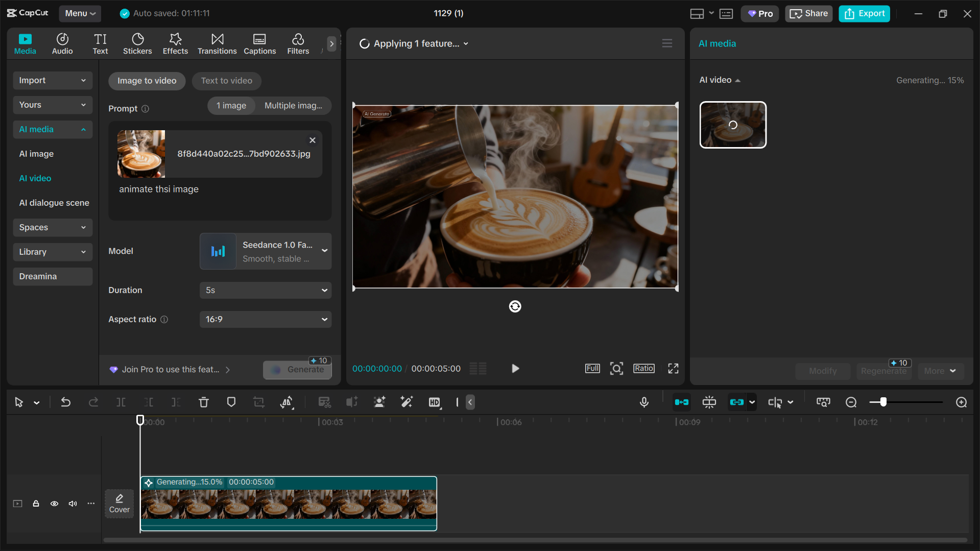980x551 pixels.
Task: Select the Transitions panel icon
Action: [217, 43]
